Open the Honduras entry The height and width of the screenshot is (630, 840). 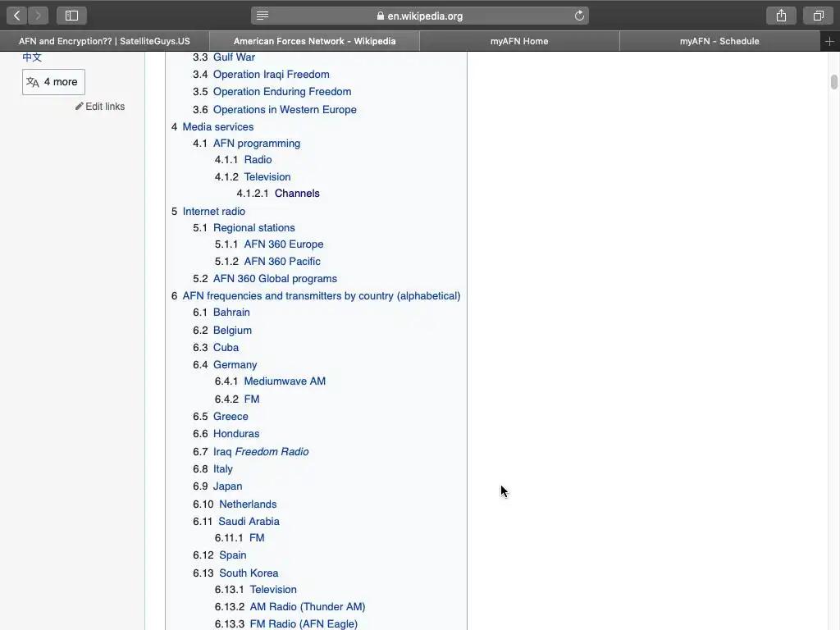[x=236, y=434]
